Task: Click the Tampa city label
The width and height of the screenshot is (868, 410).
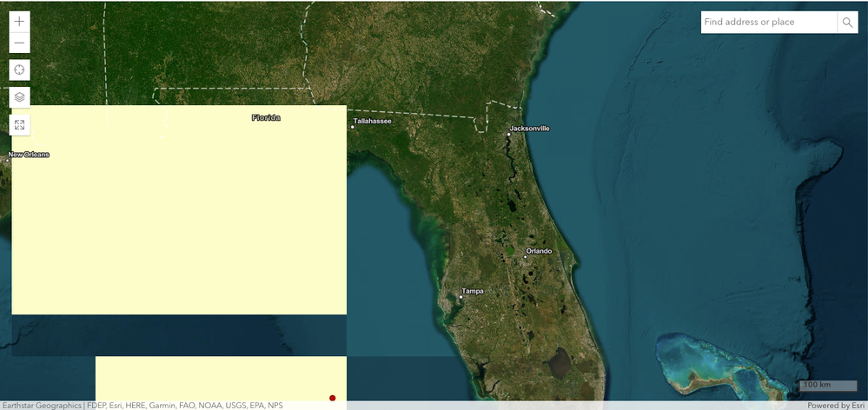Action: coord(473,291)
